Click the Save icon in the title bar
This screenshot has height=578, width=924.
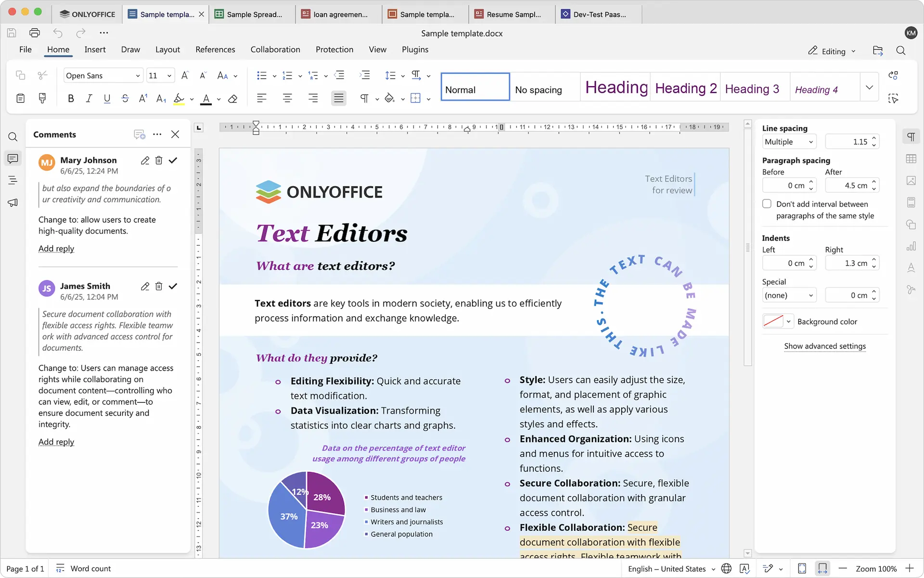click(x=12, y=33)
